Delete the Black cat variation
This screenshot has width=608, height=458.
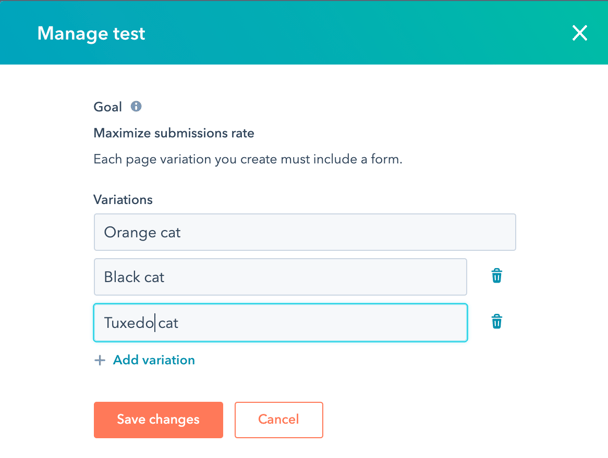click(x=497, y=276)
